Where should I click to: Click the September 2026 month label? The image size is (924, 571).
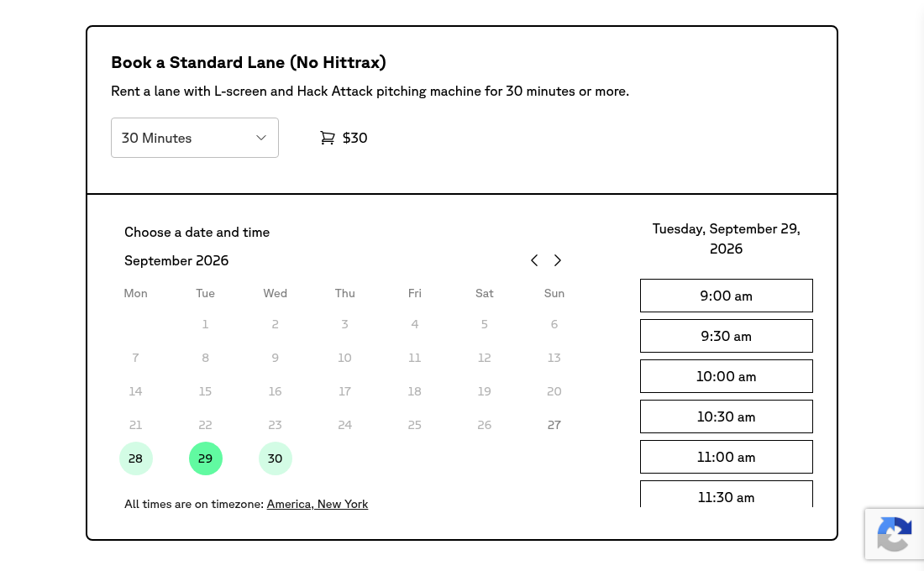(x=176, y=260)
